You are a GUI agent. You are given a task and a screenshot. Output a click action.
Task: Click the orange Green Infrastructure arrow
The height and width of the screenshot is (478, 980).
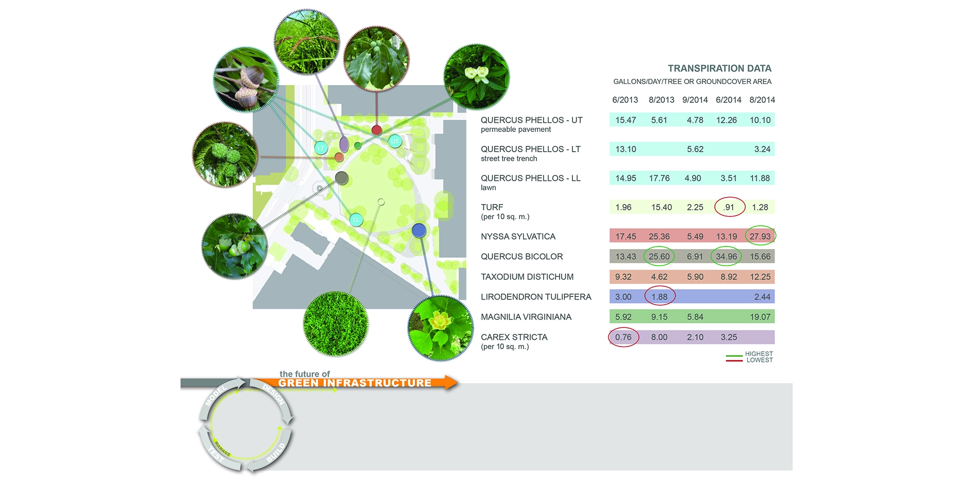point(361,383)
